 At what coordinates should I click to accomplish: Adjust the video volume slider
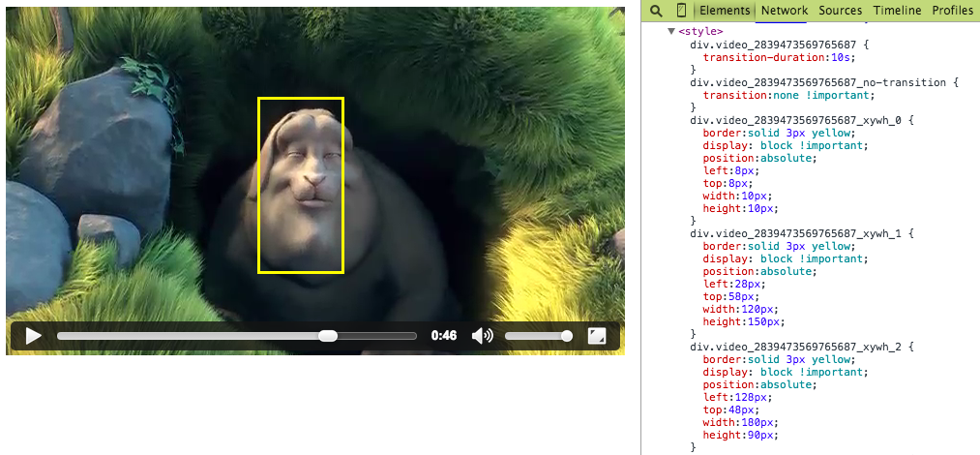tap(538, 336)
